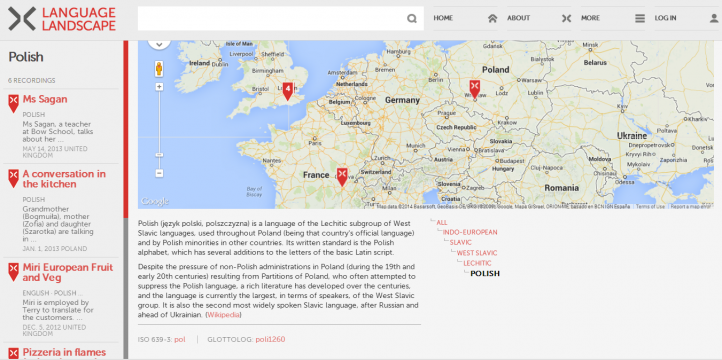Screen dimensions: 722x360
Task: Open the HOME menu item
Action: 443,18
